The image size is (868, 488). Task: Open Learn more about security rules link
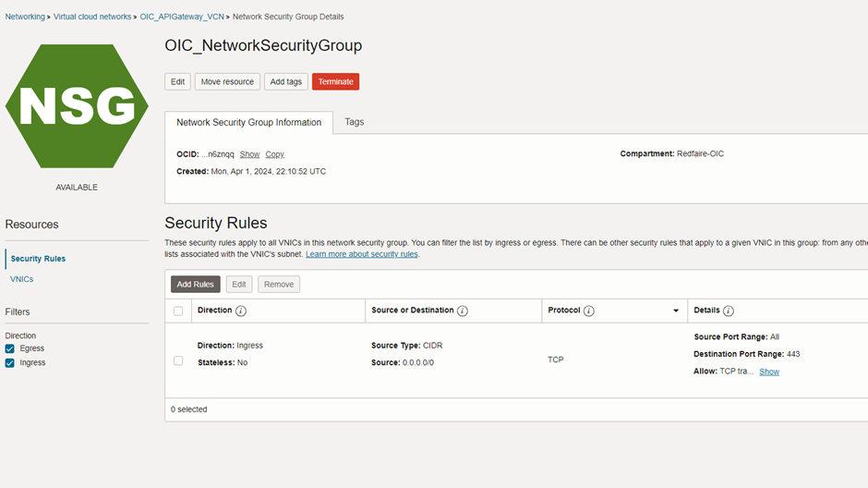[x=362, y=254]
